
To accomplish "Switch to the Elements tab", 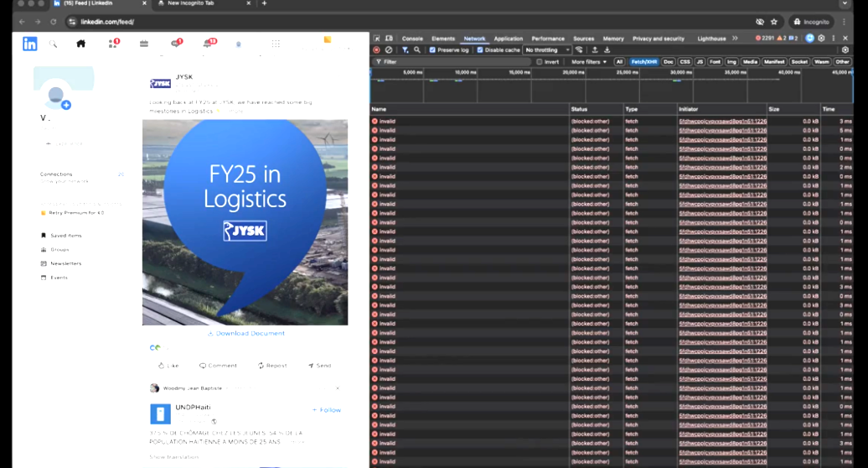I will tap(443, 39).
